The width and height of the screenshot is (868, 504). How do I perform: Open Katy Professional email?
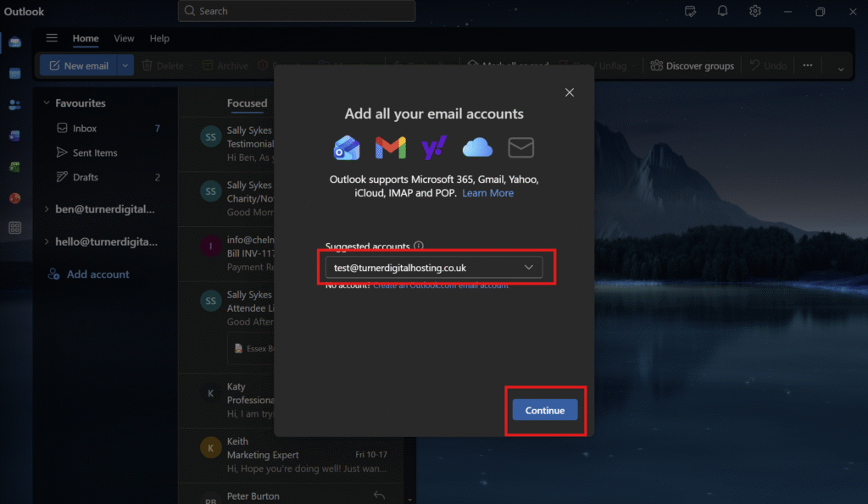(x=227, y=400)
